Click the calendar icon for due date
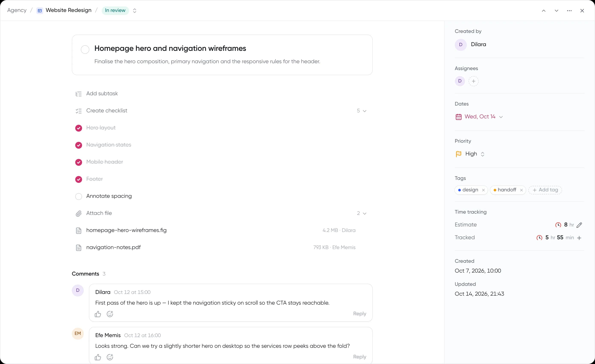This screenshot has width=595, height=364. tap(458, 117)
